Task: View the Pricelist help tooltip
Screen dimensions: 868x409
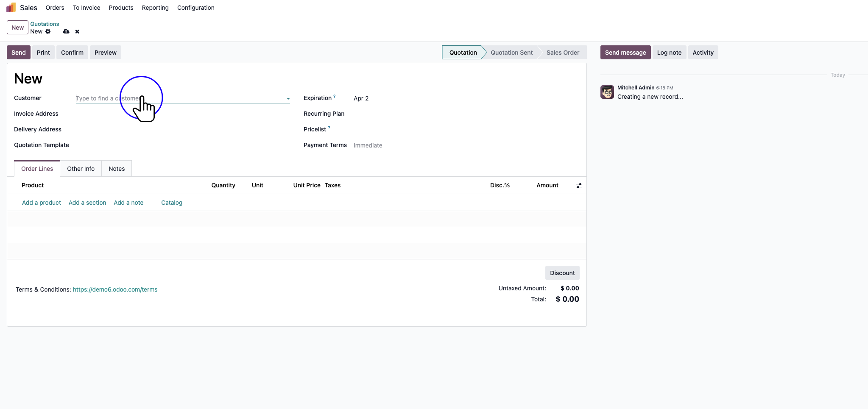Action: (x=329, y=126)
